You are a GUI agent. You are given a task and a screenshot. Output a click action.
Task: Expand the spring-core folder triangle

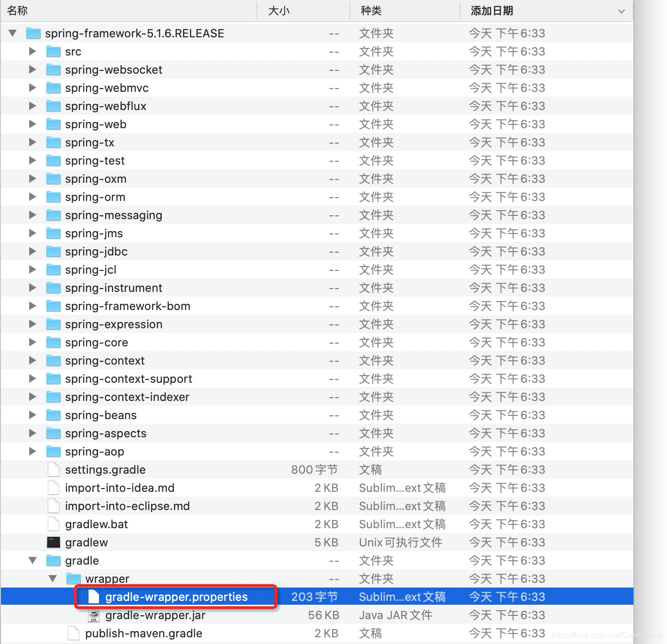[33, 342]
